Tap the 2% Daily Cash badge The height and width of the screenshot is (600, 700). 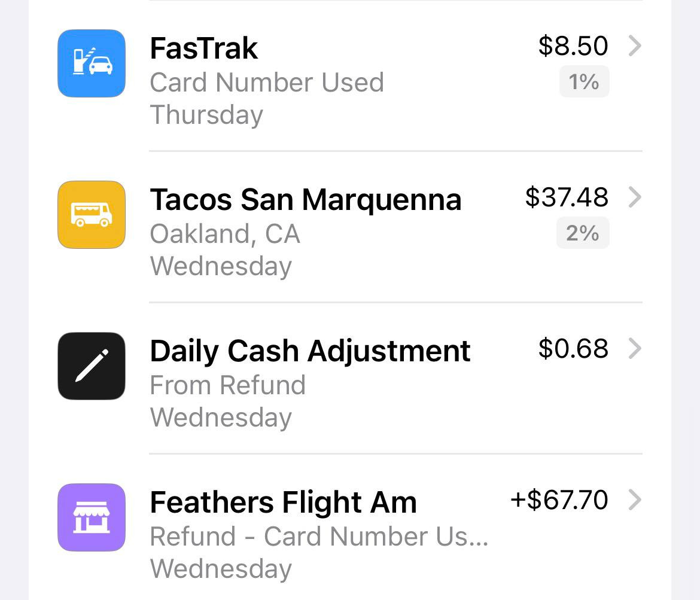click(x=582, y=234)
